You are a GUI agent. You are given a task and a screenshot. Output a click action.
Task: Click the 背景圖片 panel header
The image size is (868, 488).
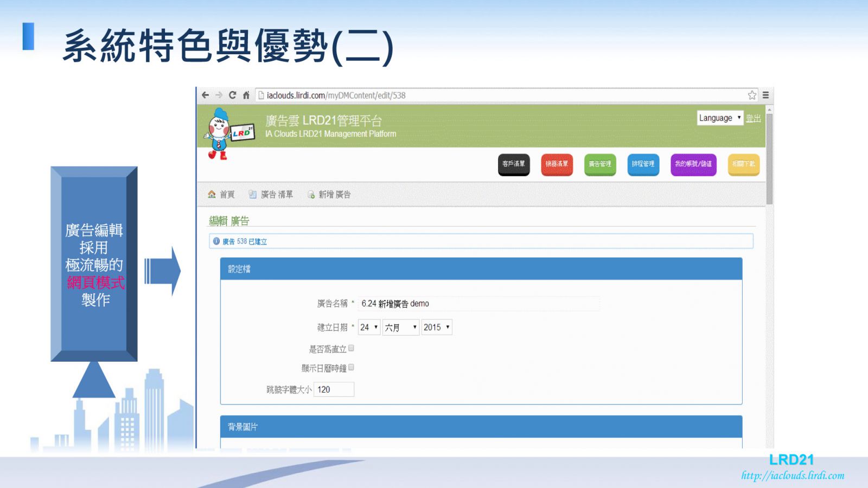pyautogui.click(x=481, y=427)
